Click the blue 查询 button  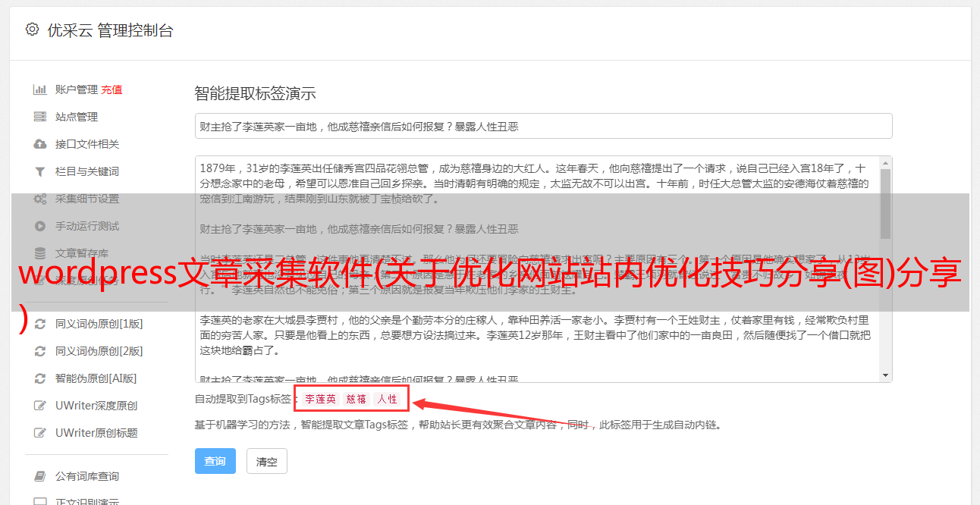(x=215, y=461)
